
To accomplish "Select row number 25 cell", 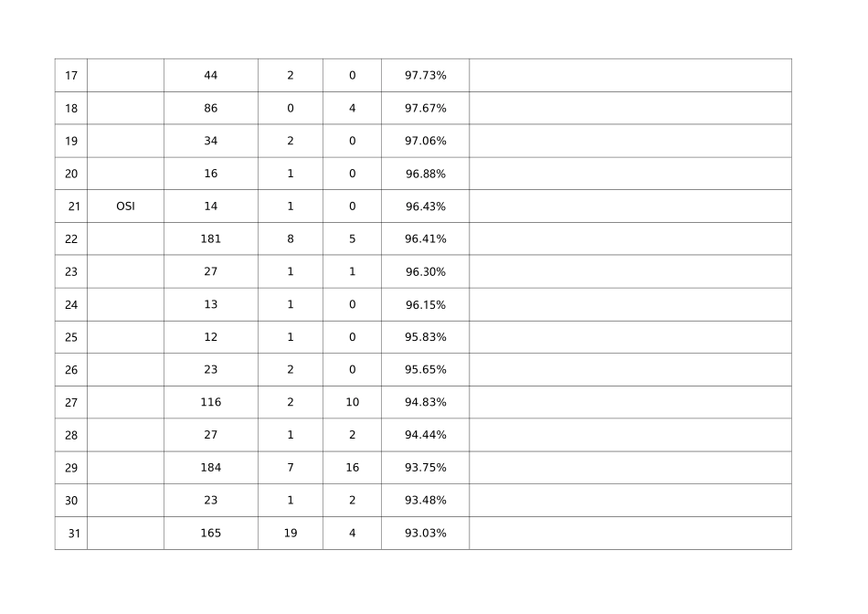I will click(x=71, y=337).
